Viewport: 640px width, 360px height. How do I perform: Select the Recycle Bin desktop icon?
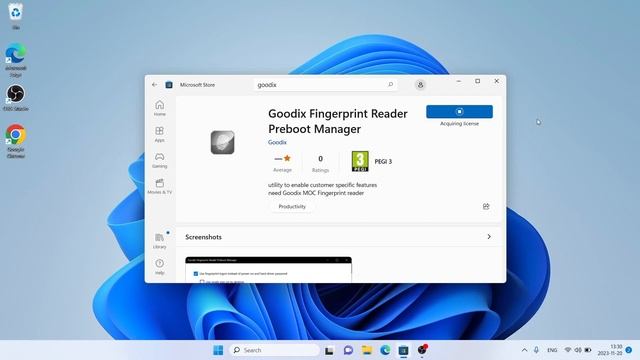16,16
